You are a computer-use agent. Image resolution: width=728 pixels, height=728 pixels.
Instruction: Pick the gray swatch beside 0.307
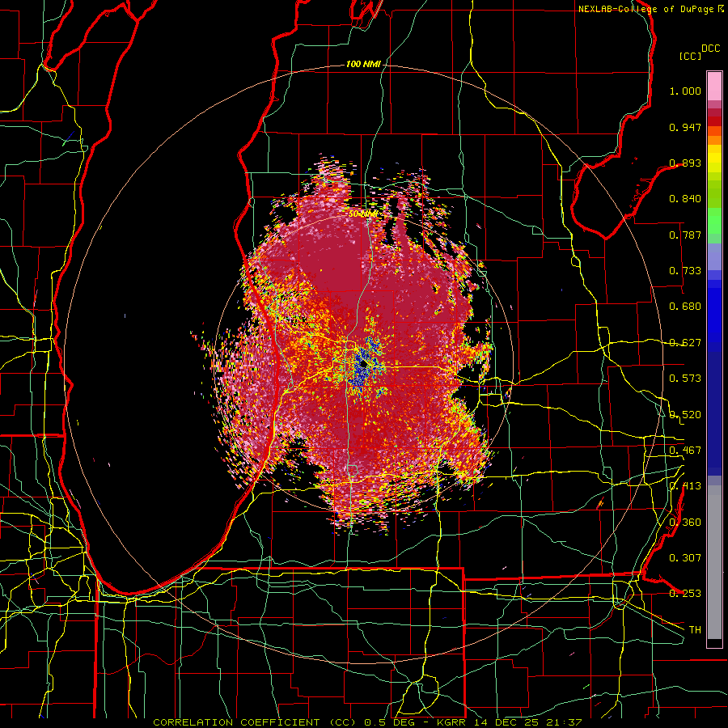714,562
